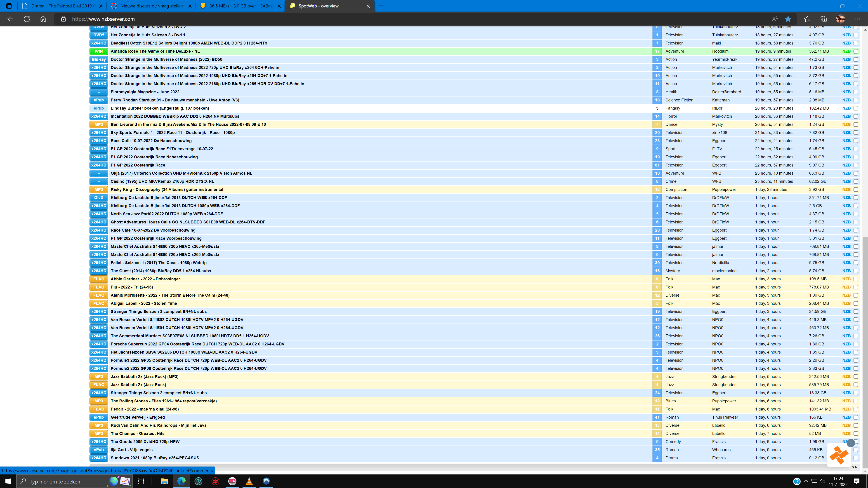The width and height of the screenshot is (868, 488).
Task: Open Task View on the taskbar
Action: point(141,481)
